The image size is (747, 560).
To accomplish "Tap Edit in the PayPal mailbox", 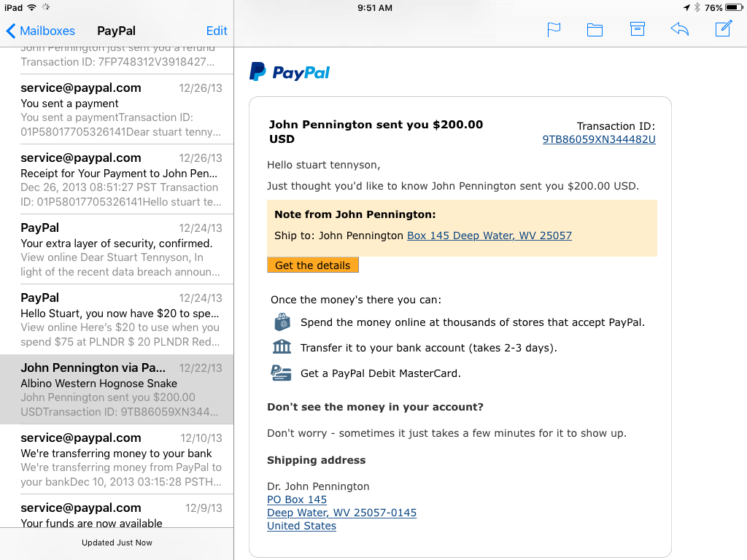I will pyautogui.click(x=216, y=31).
